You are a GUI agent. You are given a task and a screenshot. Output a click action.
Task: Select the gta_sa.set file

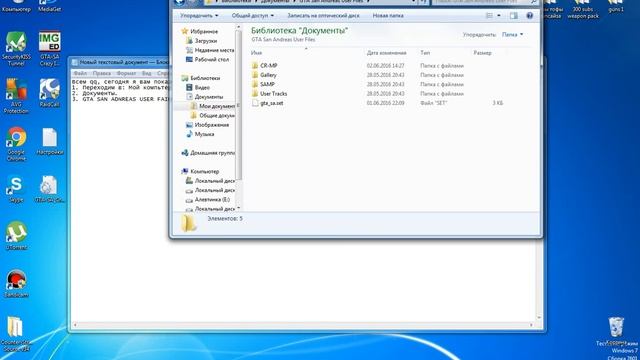pos(271,103)
